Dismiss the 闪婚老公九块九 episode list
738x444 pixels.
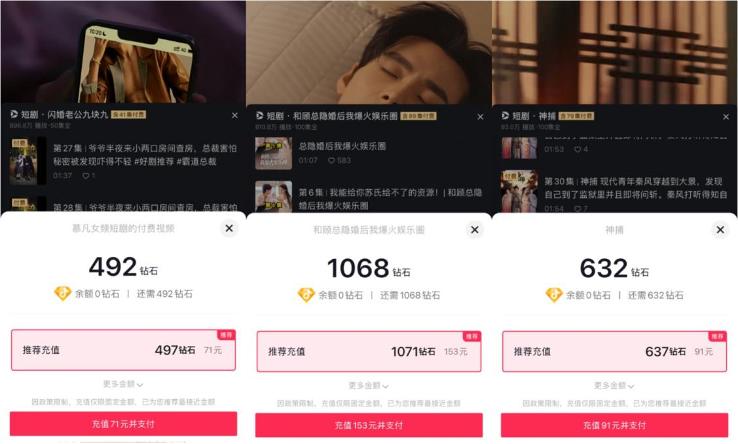pyautogui.click(x=234, y=115)
